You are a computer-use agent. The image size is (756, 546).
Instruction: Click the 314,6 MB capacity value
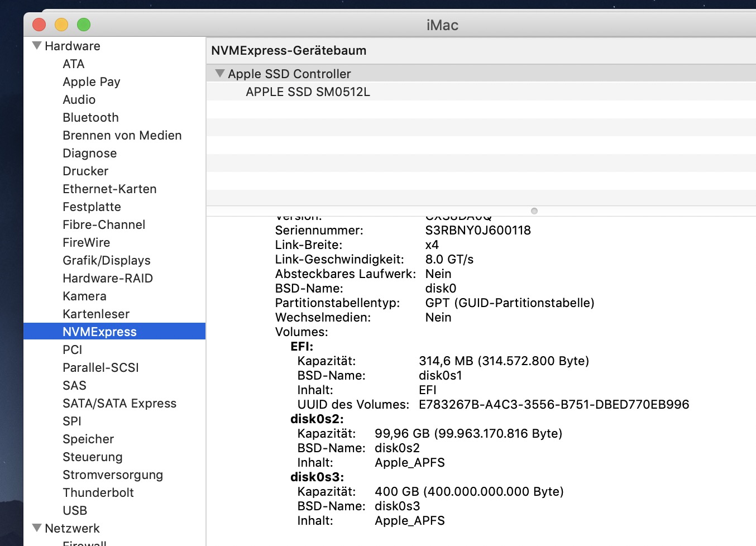coord(504,361)
